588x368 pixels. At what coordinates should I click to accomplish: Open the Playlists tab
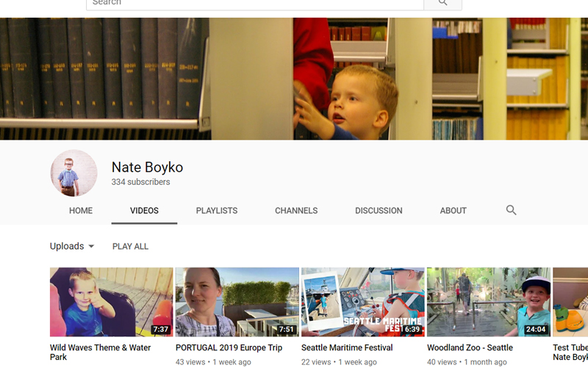pyautogui.click(x=217, y=210)
